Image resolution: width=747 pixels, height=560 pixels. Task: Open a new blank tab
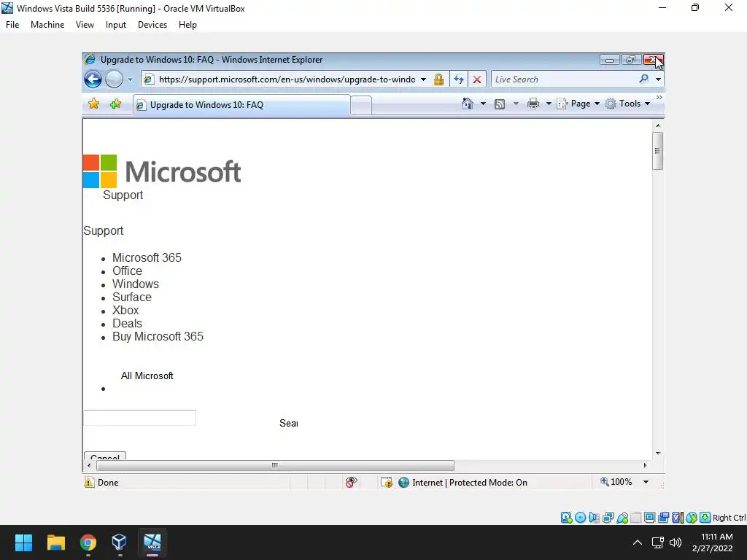coord(361,105)
